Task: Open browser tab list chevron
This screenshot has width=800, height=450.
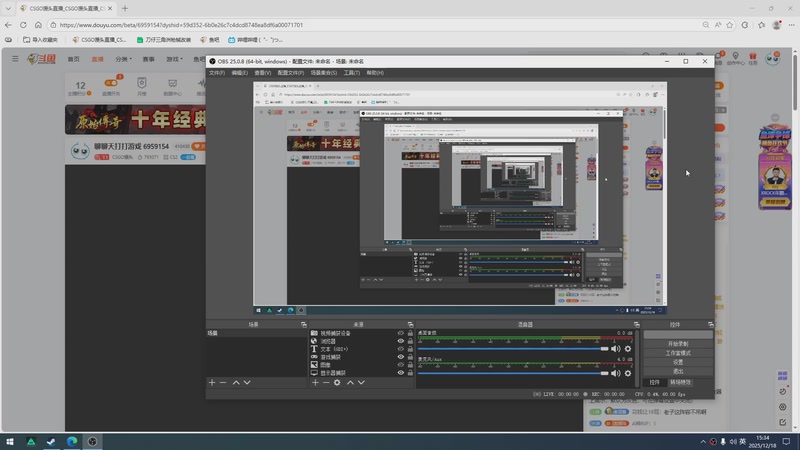Action: click(8, 8)
